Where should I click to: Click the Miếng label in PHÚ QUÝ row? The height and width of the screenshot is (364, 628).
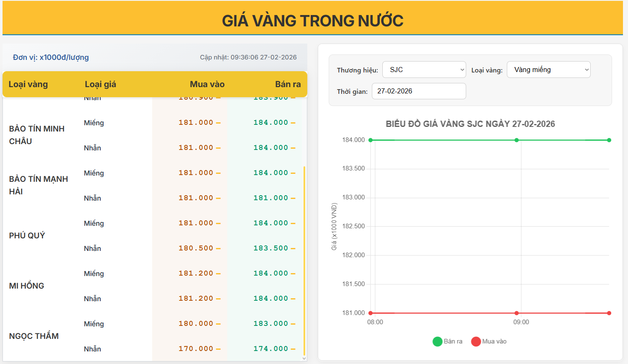tap(94, 223)
